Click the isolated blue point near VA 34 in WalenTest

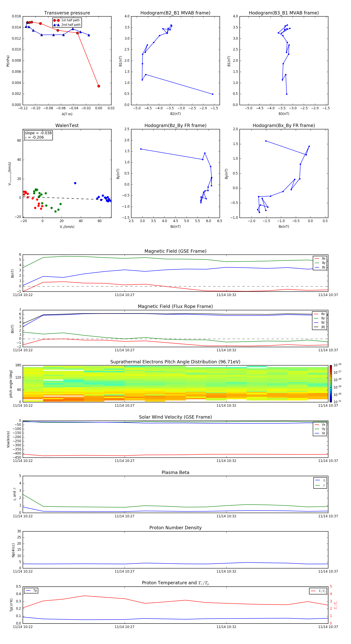(x=75, y=183)
